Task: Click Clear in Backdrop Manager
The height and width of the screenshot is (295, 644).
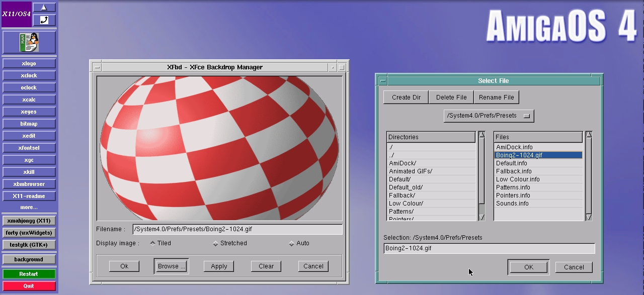Action: tap(266, 266)
